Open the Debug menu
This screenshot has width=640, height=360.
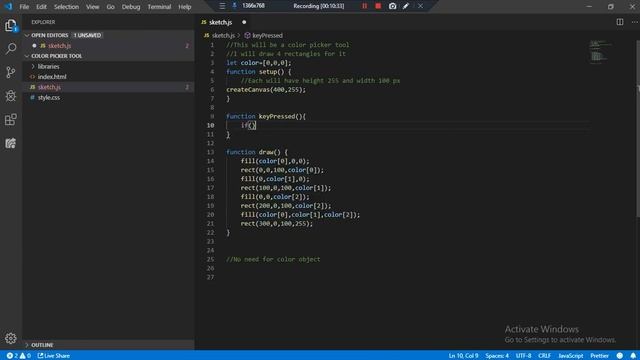point(131,7)
